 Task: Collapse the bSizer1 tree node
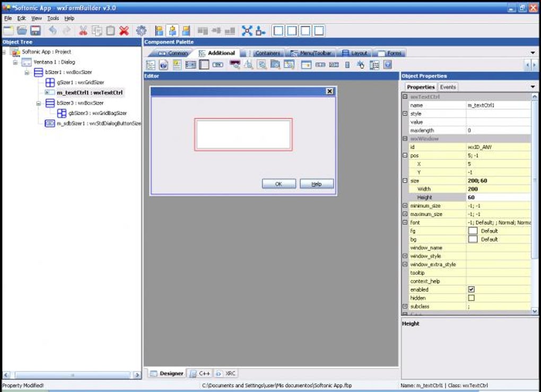[27, 73]
